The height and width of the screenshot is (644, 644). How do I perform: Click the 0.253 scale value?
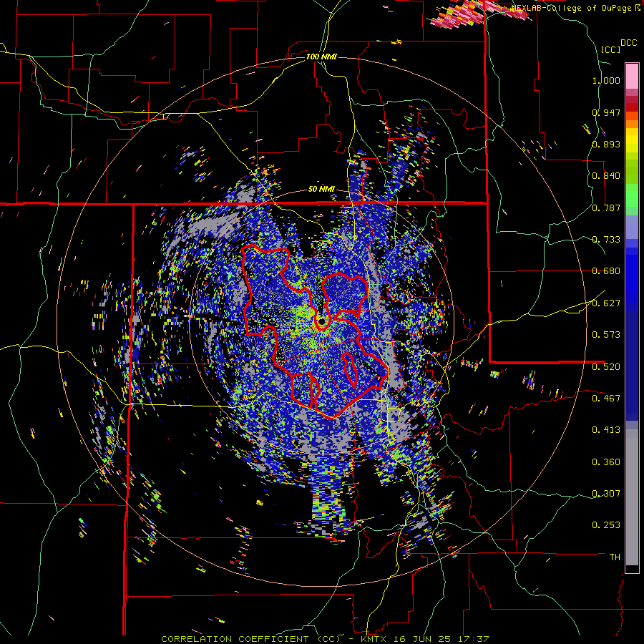tap(606, 525)
